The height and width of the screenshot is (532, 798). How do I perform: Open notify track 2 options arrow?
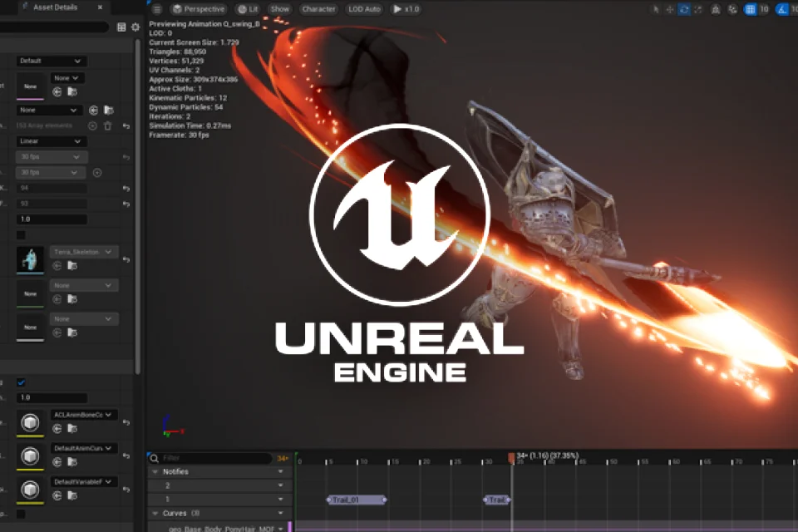coord(280,485)
